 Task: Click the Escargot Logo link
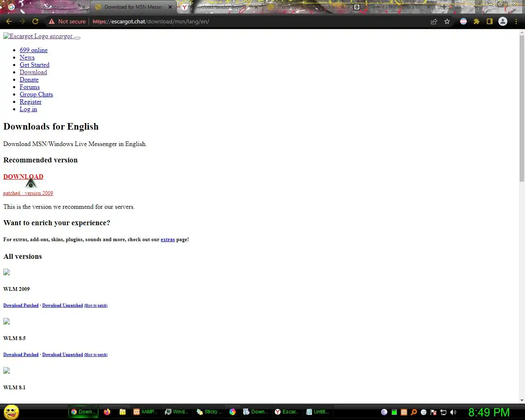[x=38, y=36]
